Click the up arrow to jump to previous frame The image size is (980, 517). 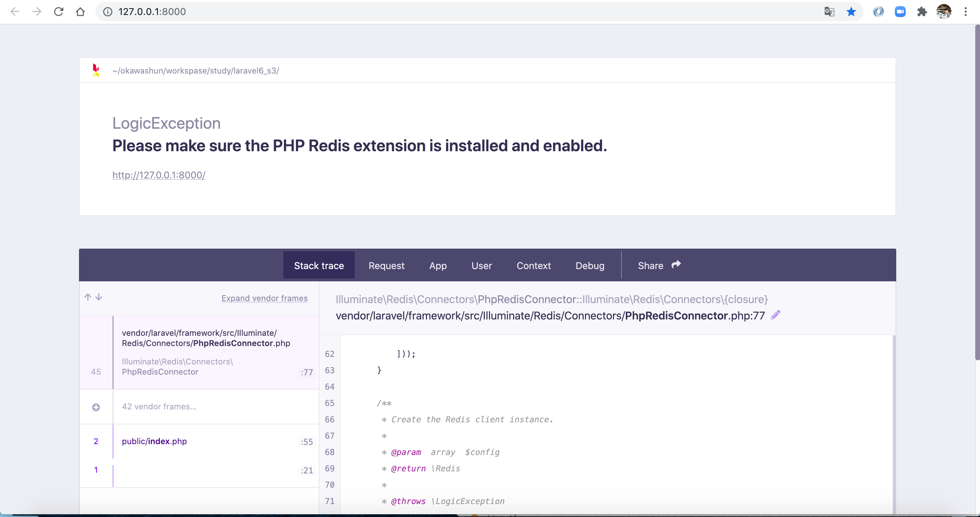[x=88, y=297]
